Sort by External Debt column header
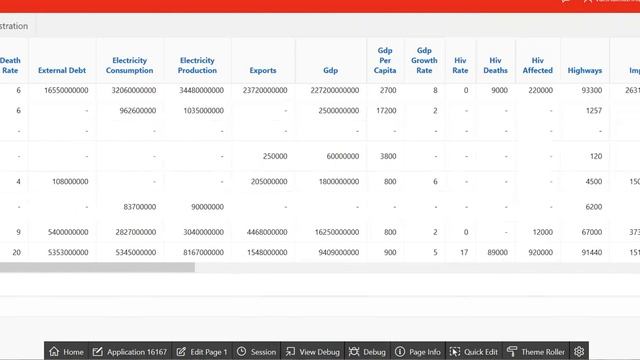This screenshot has height=360, width=640. 62,70
